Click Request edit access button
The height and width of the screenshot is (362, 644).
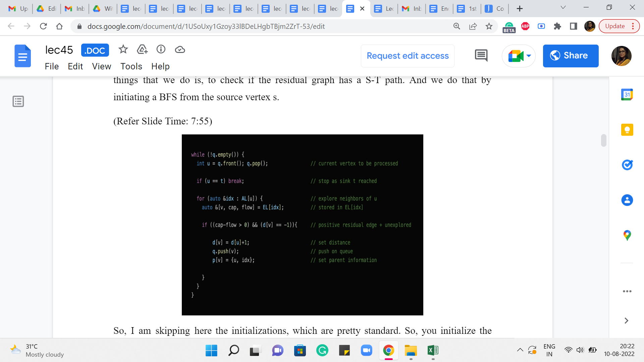click(x=408, y=56)
